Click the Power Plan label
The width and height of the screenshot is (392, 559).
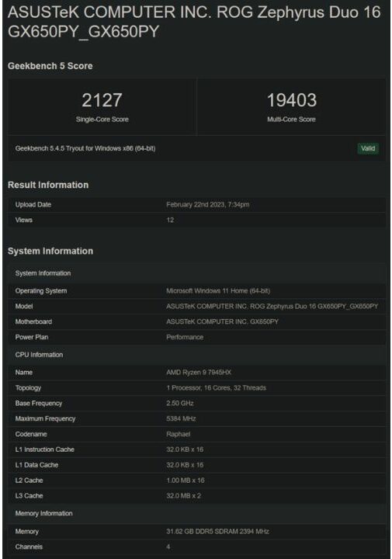coord(32,337)
